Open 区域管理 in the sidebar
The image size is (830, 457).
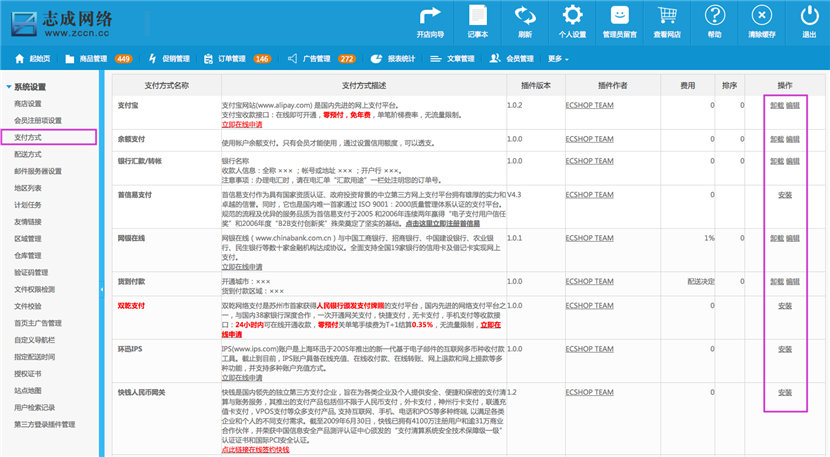(28, 239)
